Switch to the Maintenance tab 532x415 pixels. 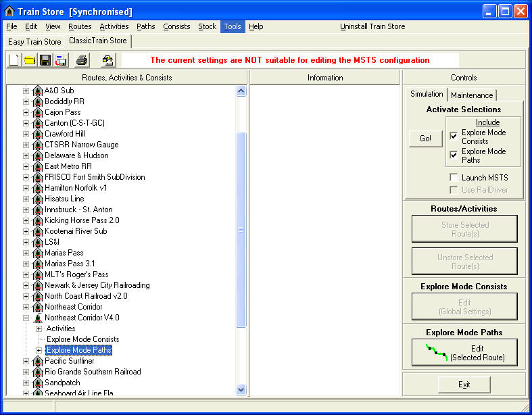tap(472, 95)
